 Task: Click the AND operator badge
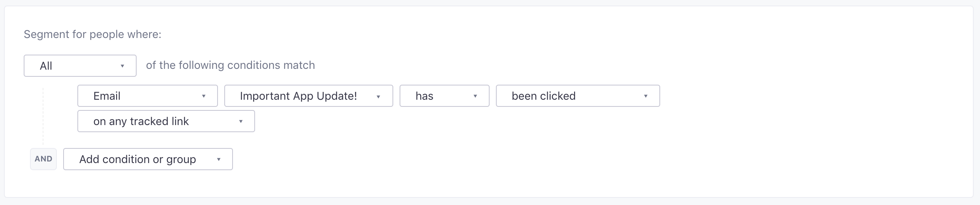coord(43,159)
